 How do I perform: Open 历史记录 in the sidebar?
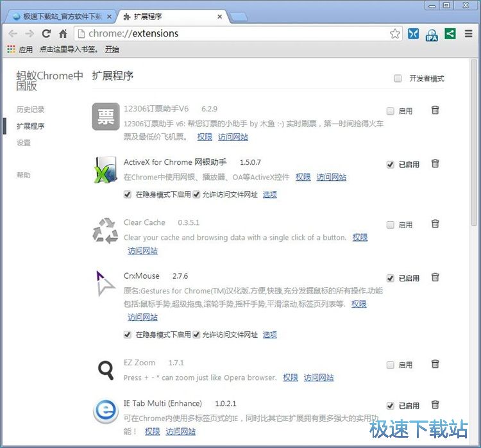(30, 110)
